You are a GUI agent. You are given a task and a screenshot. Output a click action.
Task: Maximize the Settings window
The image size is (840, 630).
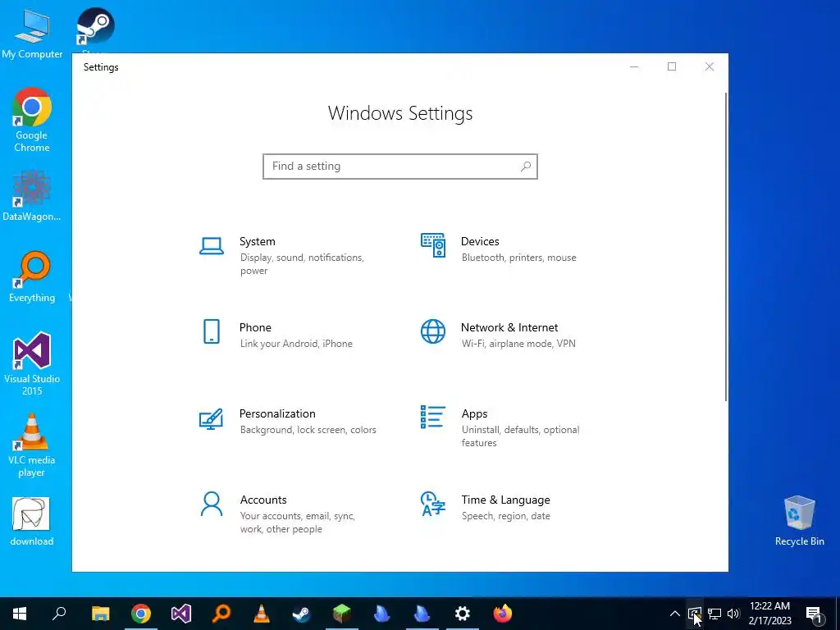672,66
